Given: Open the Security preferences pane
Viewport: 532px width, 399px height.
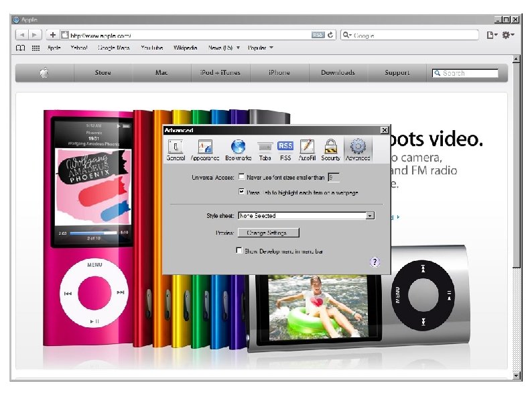Looking at the screenshot, I should pos(330,150).
